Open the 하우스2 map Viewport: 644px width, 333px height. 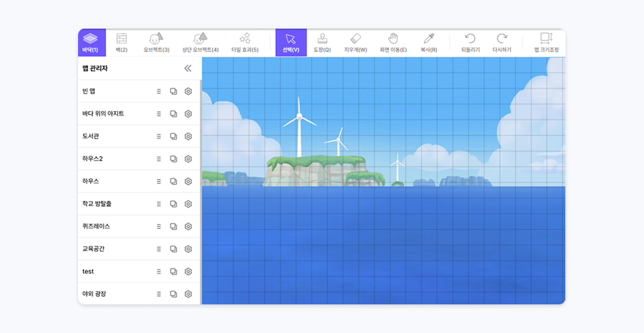[x=139, y=159]
